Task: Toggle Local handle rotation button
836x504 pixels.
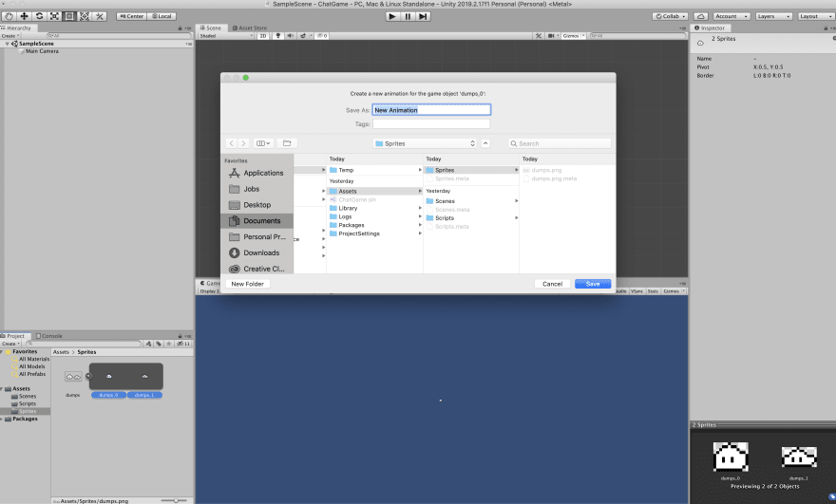Action: click(161, 16)
